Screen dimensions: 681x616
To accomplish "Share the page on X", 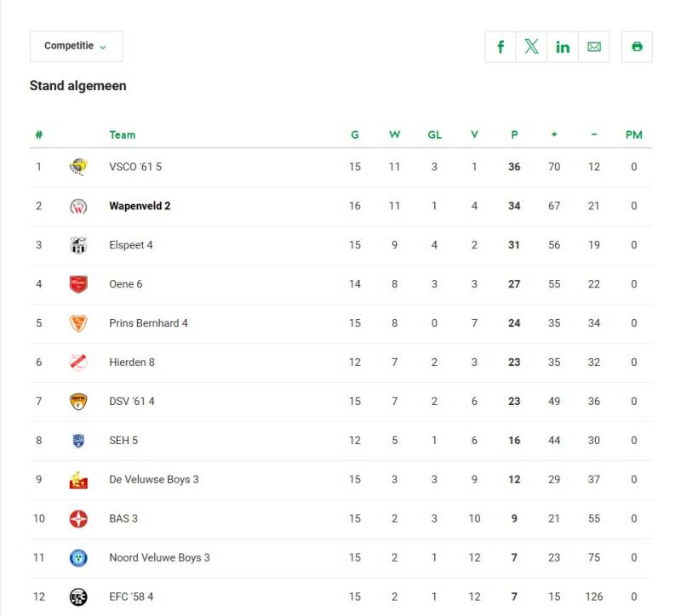I will pyautogui.click(x=531, y=47).
